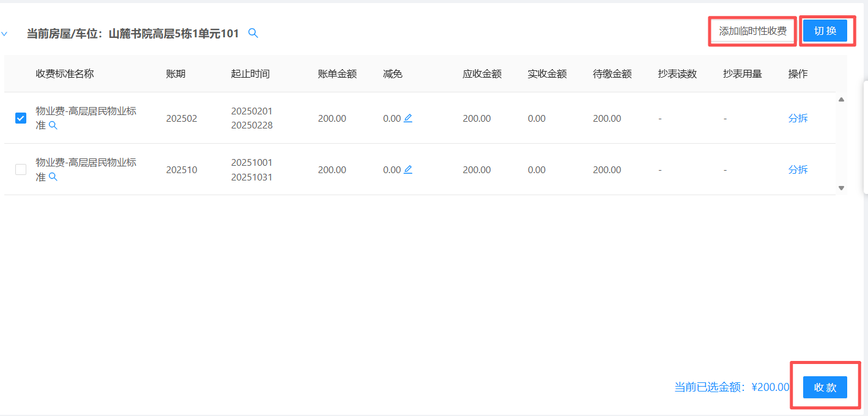Click the search icon beside the current room title
The height and width of the screenshot is (416, 868).
coord(253,34)
